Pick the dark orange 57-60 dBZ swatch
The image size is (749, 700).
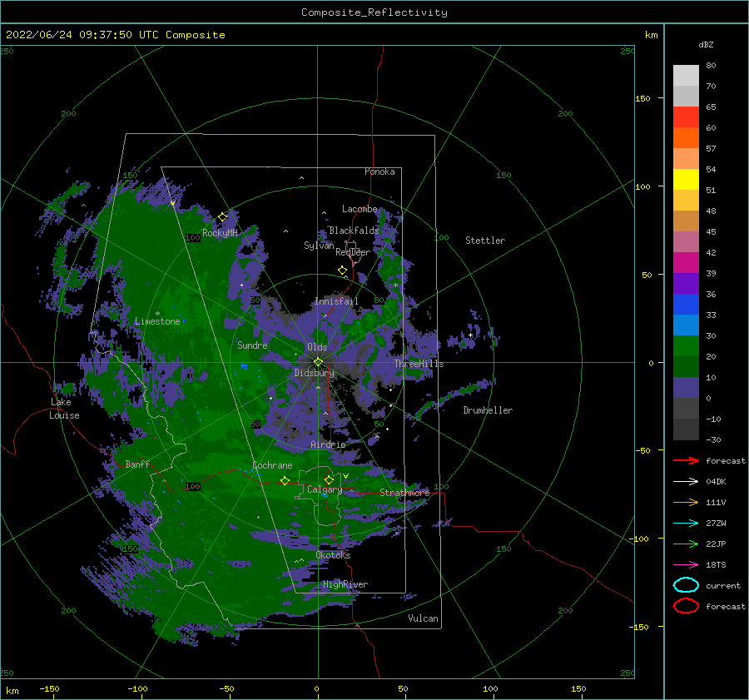click(686, 137)
